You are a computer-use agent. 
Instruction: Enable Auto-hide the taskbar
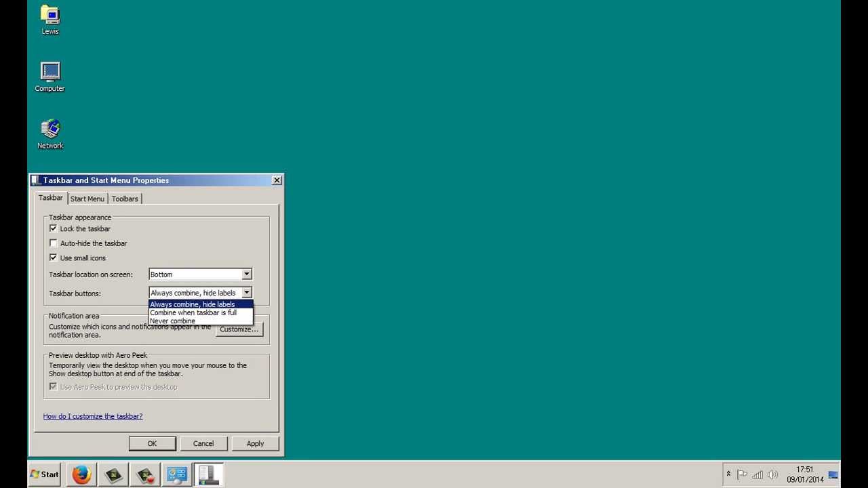pyautogui.click(x=53, y=243)
